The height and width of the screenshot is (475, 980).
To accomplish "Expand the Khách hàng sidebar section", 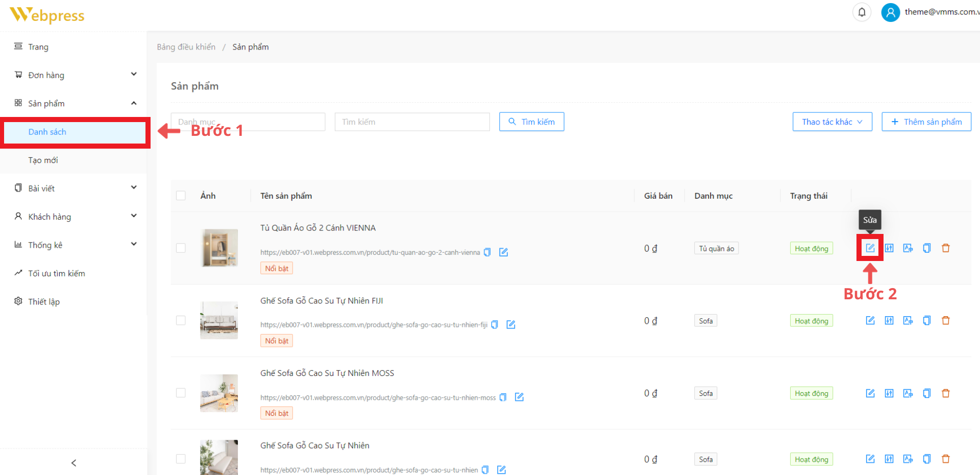I will coord(76,217).
